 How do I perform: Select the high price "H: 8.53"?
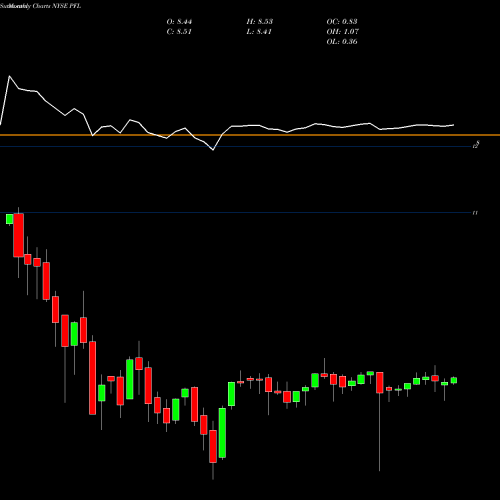point(259,22)
